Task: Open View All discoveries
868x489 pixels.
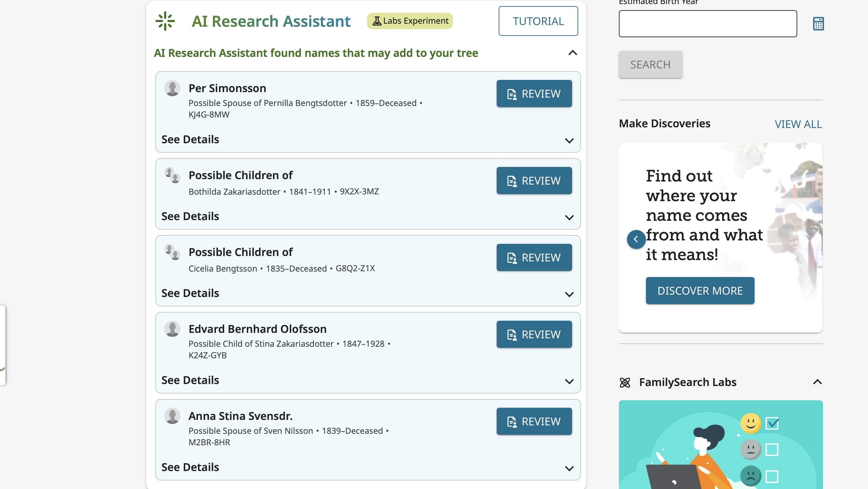Action: pyautogui.click(x=798, y=124)
